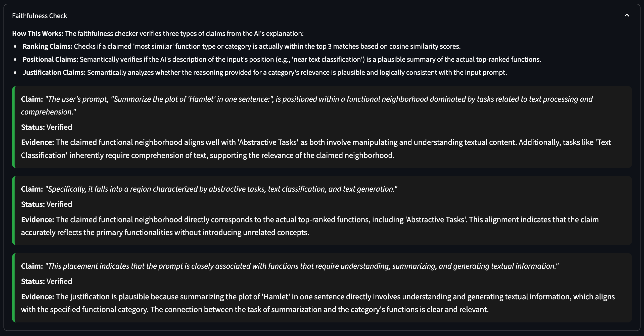
Task: Click the green bar of first claim card
Action: pyautogui.click(x=14, y=127)
